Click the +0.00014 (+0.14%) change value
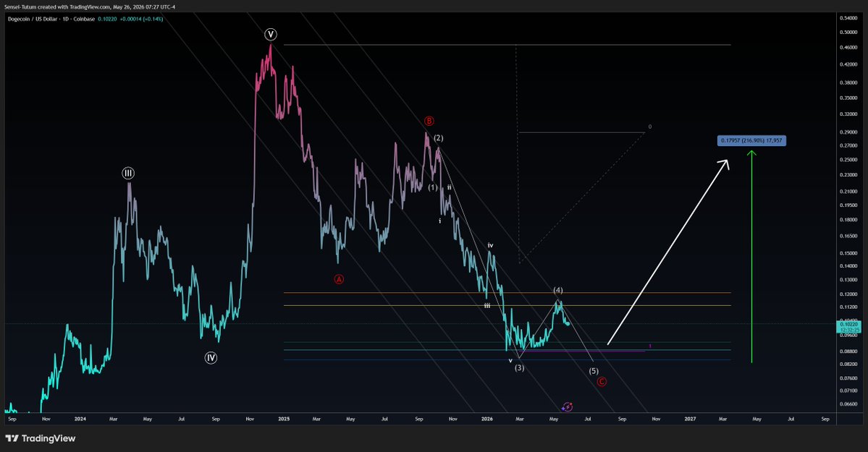Screen dimensions: 868x452 point(142,19)
